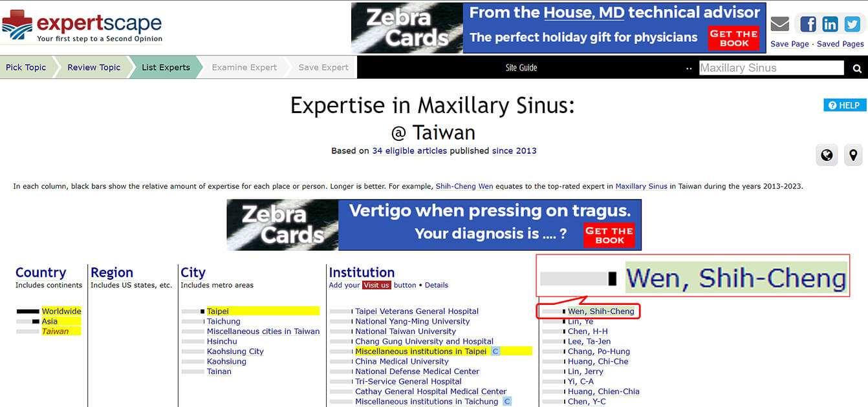This screenshot has height=407, width=868.
Task: Click the envelope mail icon
Action: coord(780,25)
